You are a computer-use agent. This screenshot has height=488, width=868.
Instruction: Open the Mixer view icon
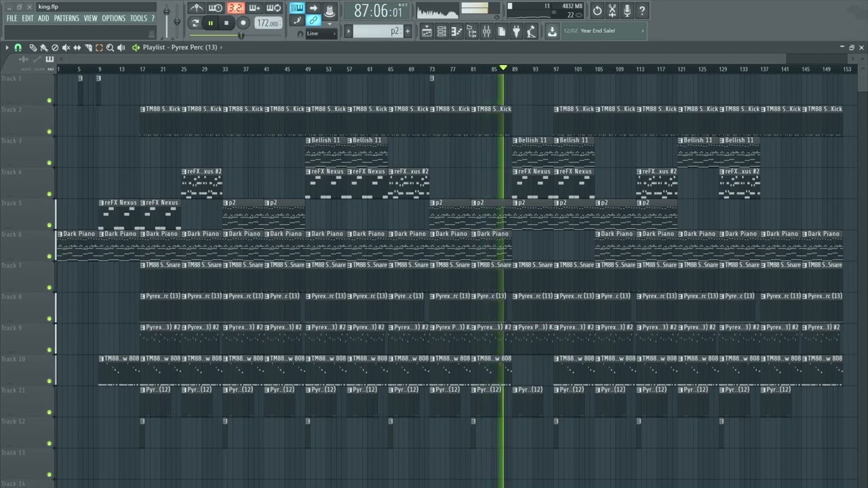click(x=486, y=31)
